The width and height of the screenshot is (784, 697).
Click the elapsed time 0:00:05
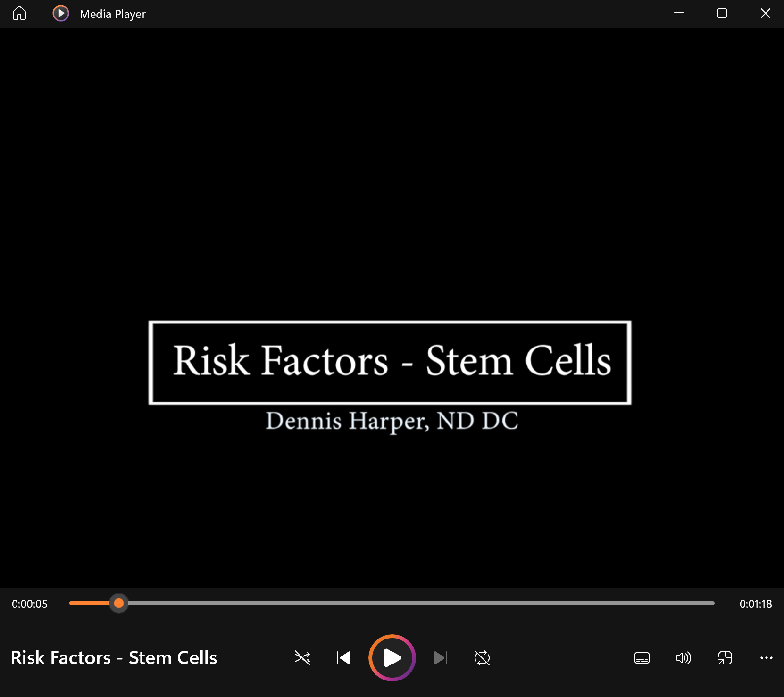pyautogui.click(x=30, y=604)
